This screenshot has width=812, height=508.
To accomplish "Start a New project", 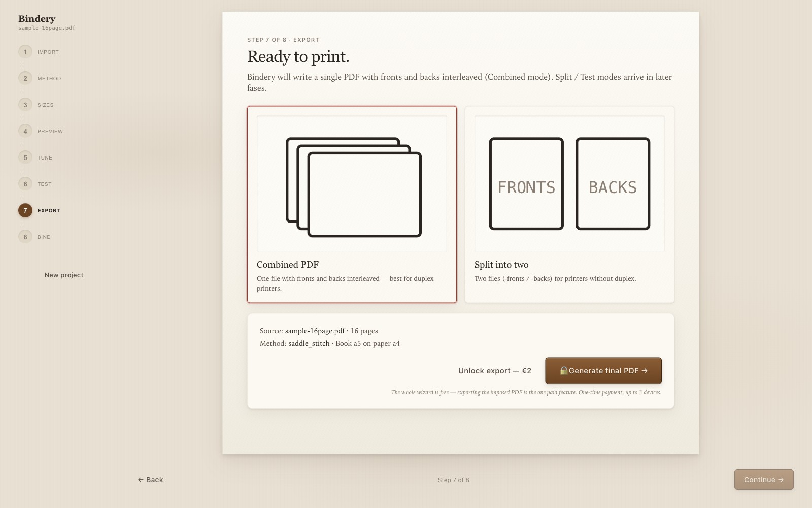I will click(x=64, y=275).
